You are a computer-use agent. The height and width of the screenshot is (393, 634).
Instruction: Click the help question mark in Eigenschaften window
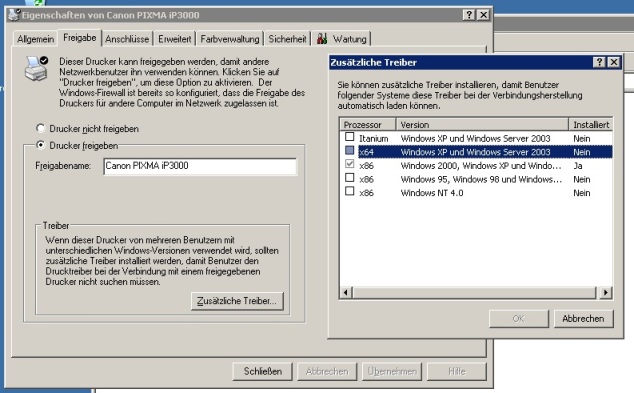pos(469,15)
